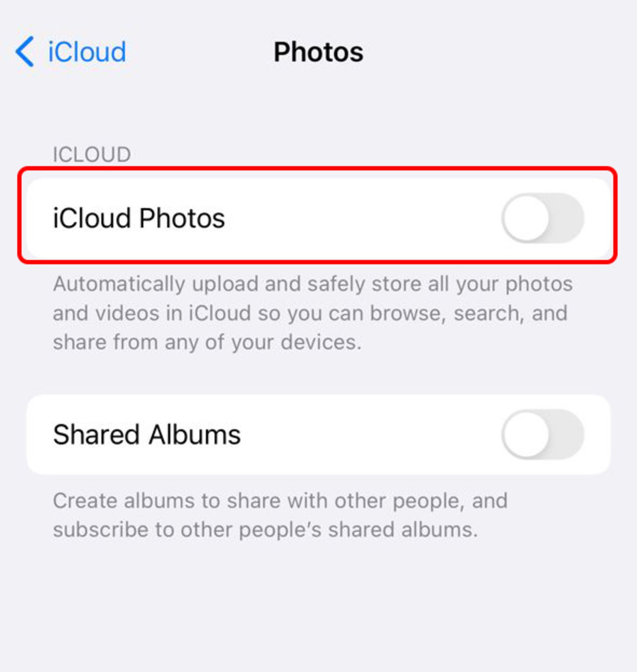Image resolution: width=637 pixels, height=672 pixels.
Task: Click the 'Automatically upload and safely store' description
Action: coord(313,312)
